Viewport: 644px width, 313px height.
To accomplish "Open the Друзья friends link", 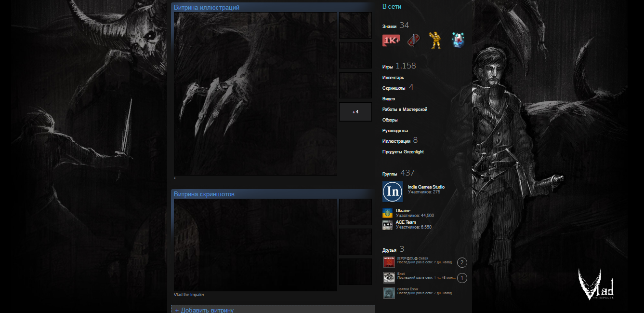I will (x=389, y=250).
